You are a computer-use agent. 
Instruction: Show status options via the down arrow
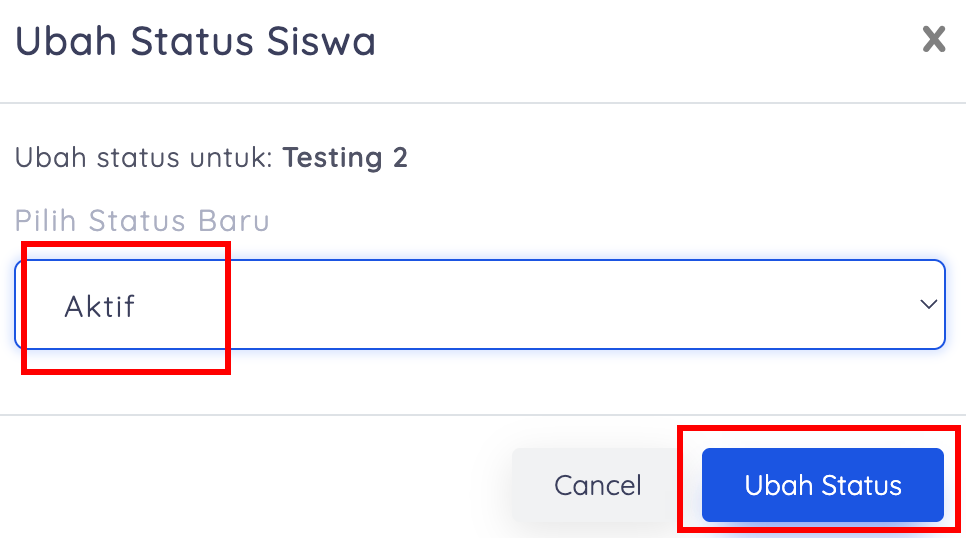coord(928,305)
